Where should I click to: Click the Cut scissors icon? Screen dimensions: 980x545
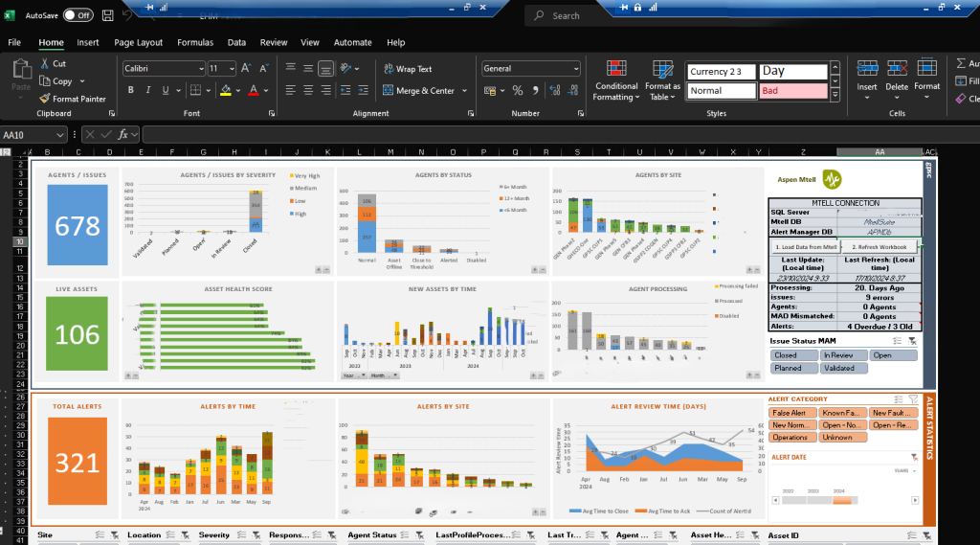coord(45,63)
